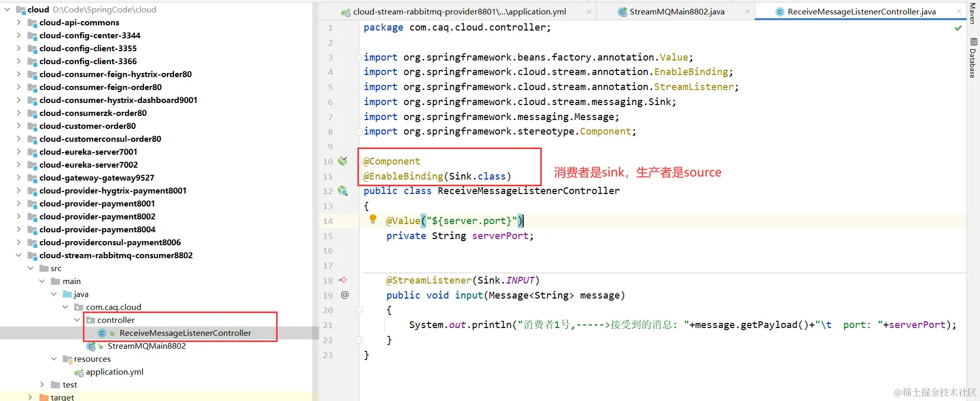The width and height of the screenshot is (980, 401).
Task: Select ReceiveMessageListenerController.java tab
Action: pos(860,11)
